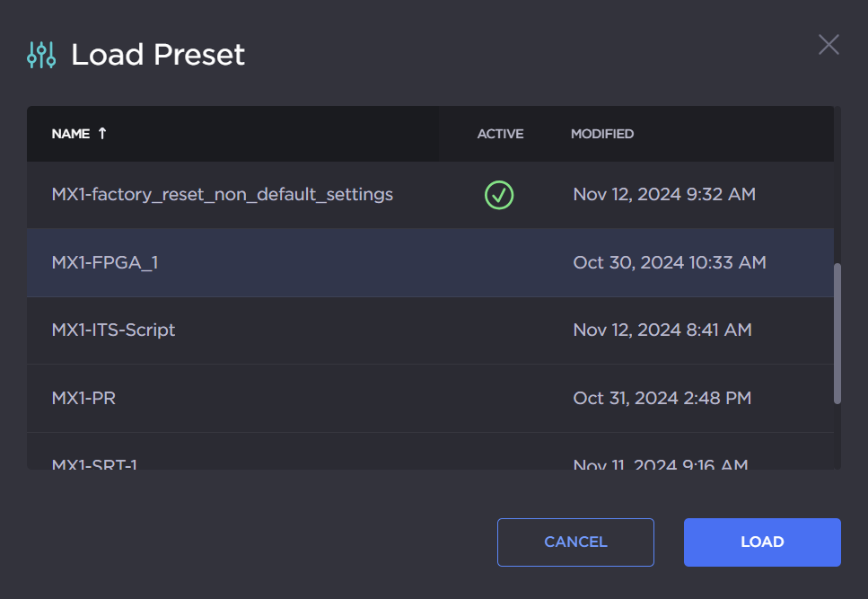This screenshot has width=868, height=599.
Task: Click the Nov 12, 2024 9:32 AM date
Action: [x=664, y=194]
